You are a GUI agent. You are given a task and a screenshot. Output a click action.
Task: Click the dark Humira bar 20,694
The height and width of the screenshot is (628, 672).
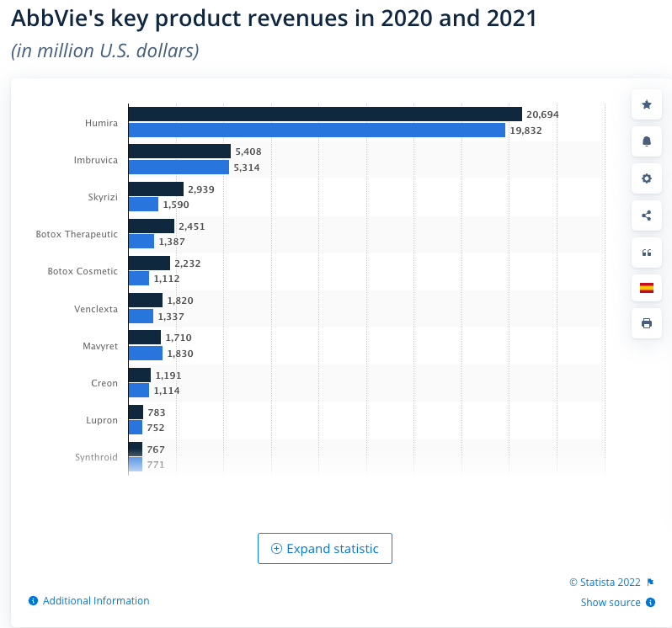(x=325, y=114)
